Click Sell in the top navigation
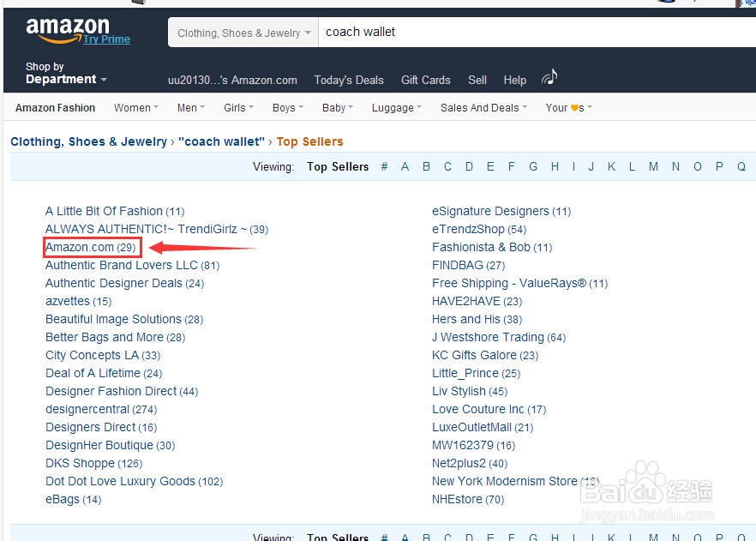 pos(477,80)
